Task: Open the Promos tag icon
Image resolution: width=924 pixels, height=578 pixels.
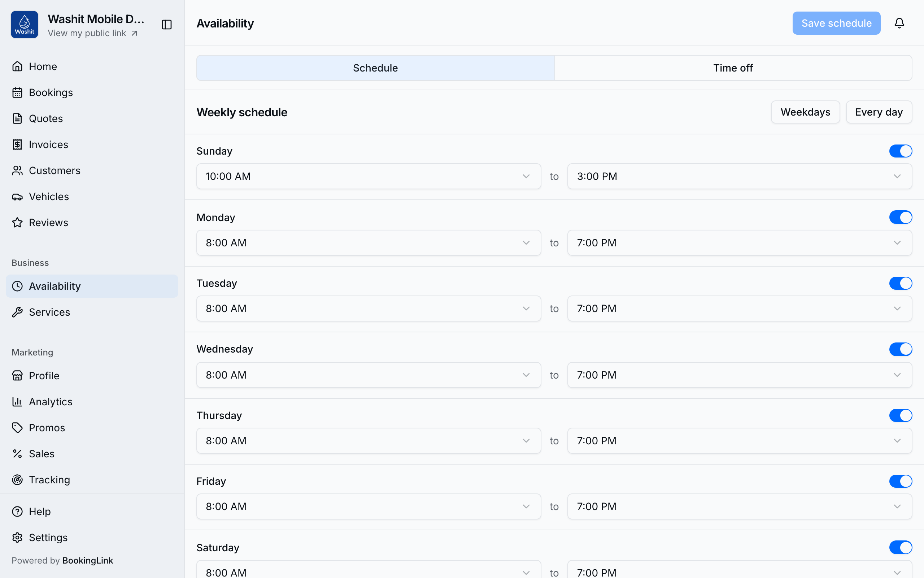Action: 17,428
